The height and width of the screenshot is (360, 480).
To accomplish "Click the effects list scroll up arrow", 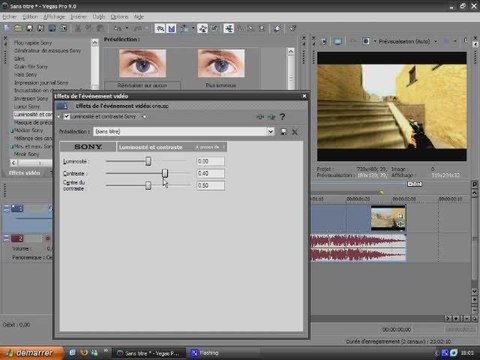I will [x=95, y=43].
